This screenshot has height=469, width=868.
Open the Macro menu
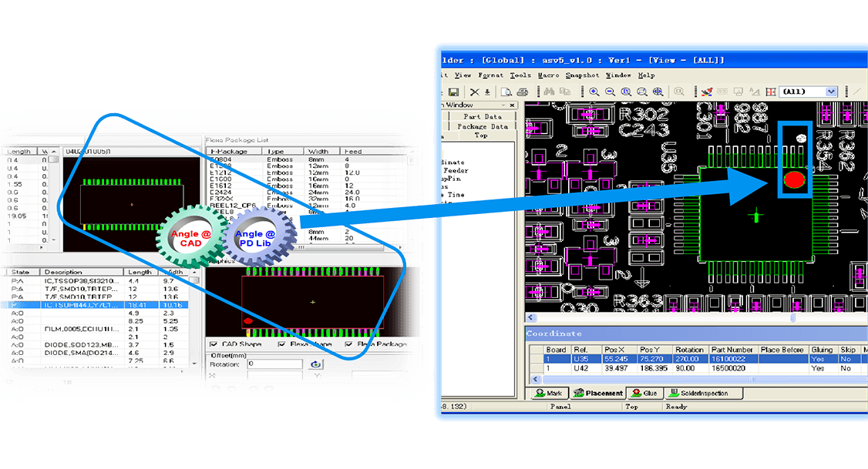[548, 75]
